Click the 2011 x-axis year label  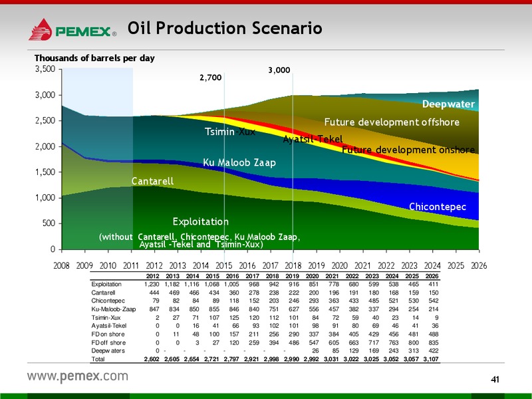pos(131,265)
